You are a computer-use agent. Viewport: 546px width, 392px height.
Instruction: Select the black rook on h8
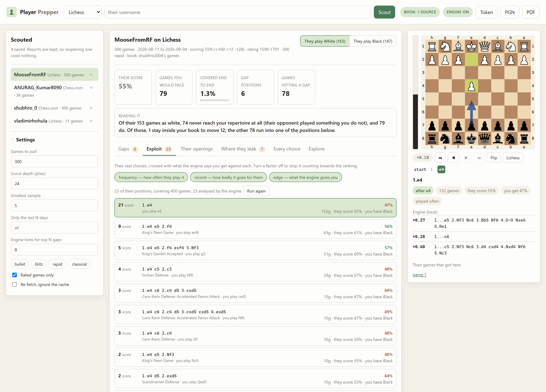(x=432, y=139)
